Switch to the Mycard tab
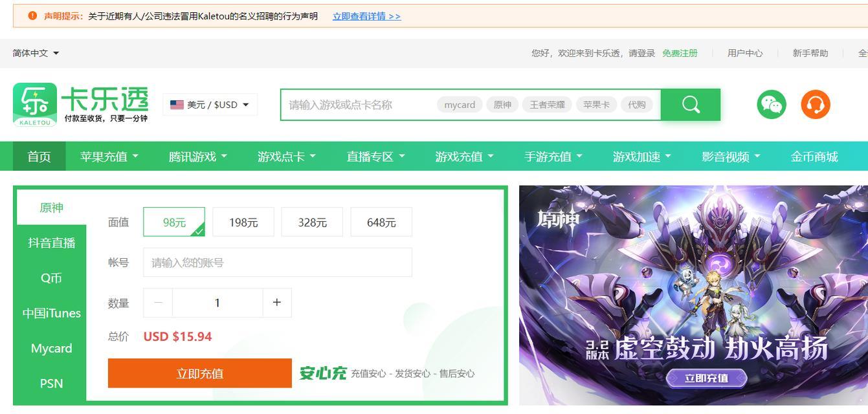Image resolution: width=868 pixels, height=414 pixels. 51,348
